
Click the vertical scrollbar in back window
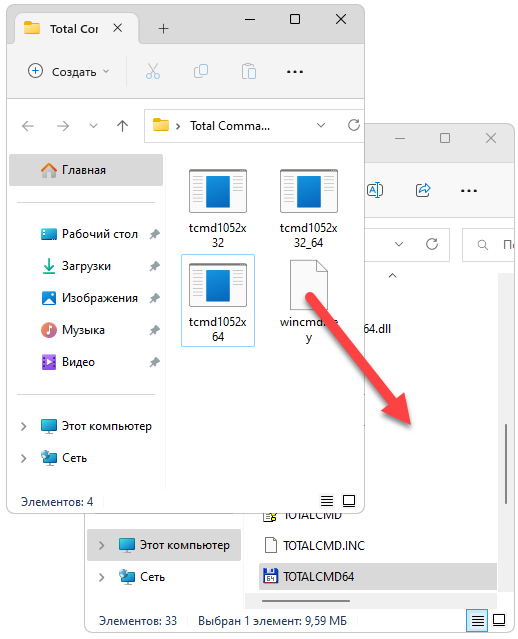(x=506, y=464)
